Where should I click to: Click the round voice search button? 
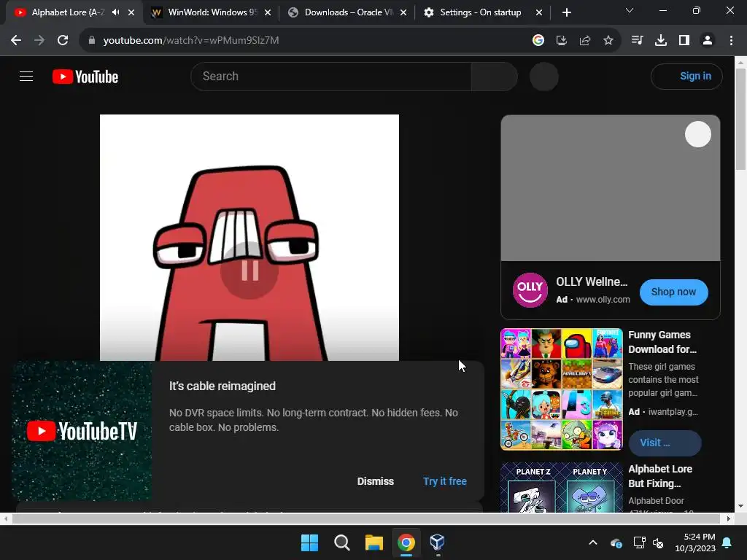point(544,76)
